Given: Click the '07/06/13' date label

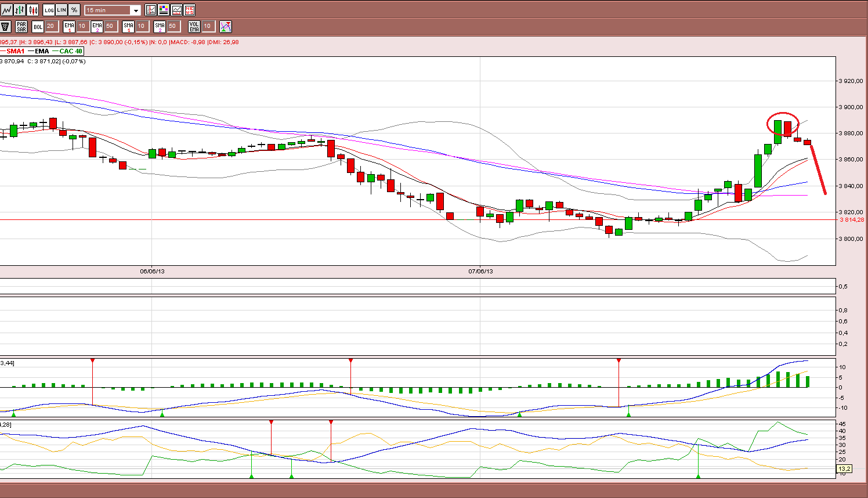Looking at the screenshot, I should (481, 271).
